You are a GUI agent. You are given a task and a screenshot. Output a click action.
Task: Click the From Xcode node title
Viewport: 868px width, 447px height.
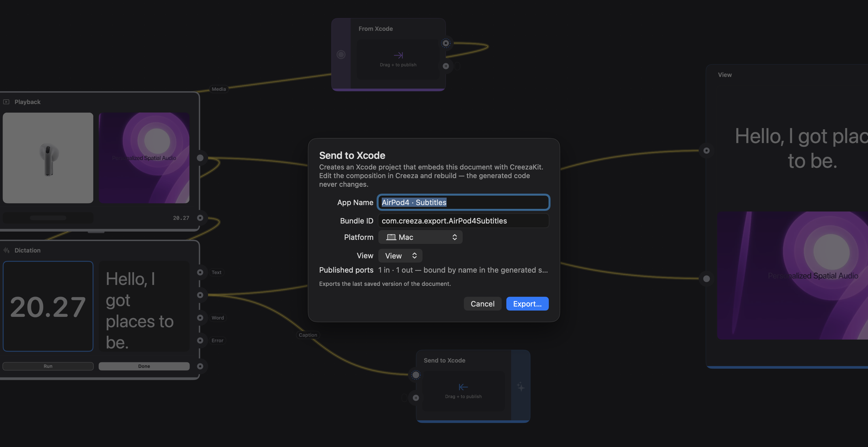click(375, 29)
